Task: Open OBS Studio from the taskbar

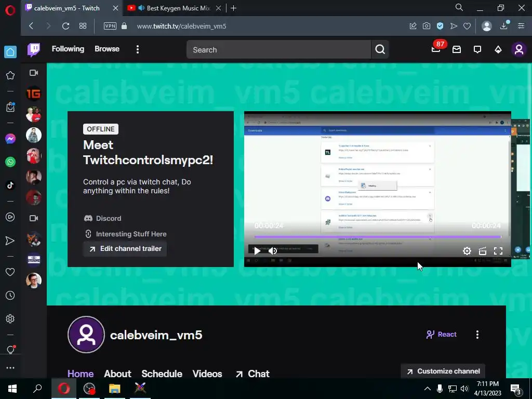Action: pyautogui.click(x=89, y=389)
